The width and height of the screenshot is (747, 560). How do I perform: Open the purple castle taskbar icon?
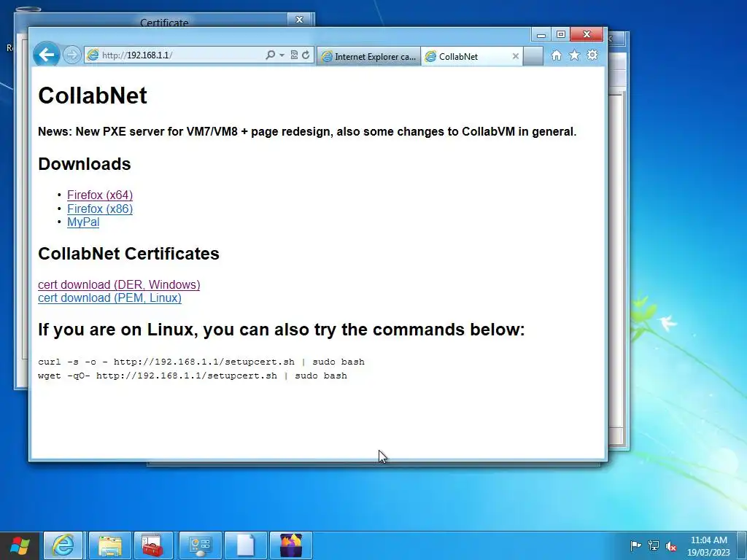(x=290, y=545)
